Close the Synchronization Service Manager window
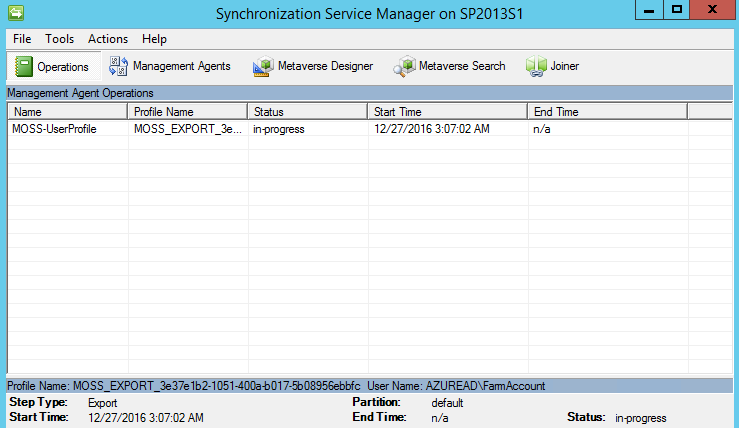This screenshot has height=428, width=739. tap(713, 10)
